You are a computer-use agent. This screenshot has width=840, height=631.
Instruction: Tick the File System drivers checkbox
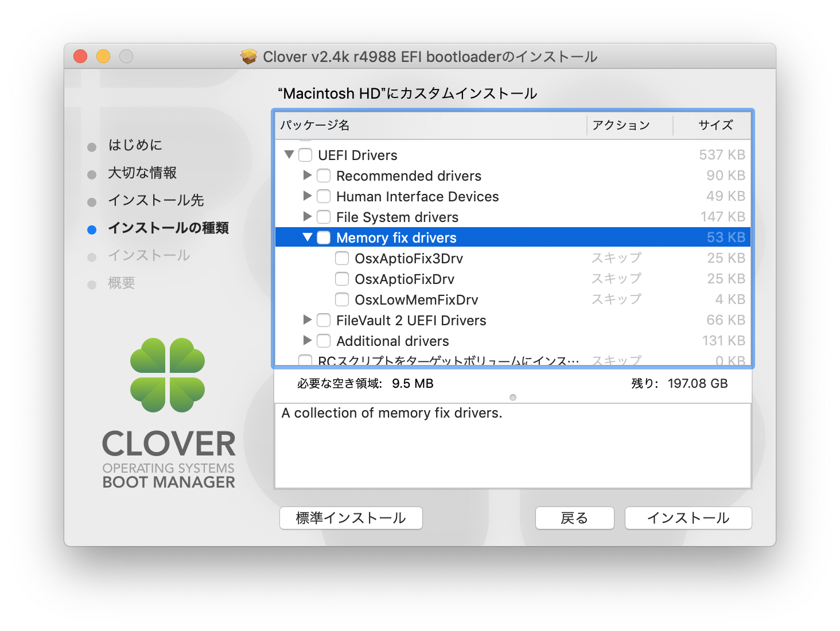pyautogui.click(x=324, y=217)
